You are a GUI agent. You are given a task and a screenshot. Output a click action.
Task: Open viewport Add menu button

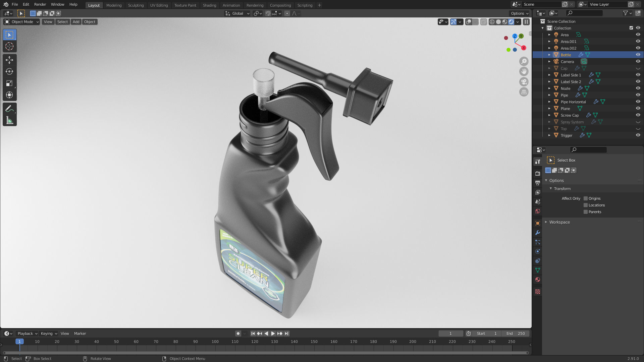point(76,22)
